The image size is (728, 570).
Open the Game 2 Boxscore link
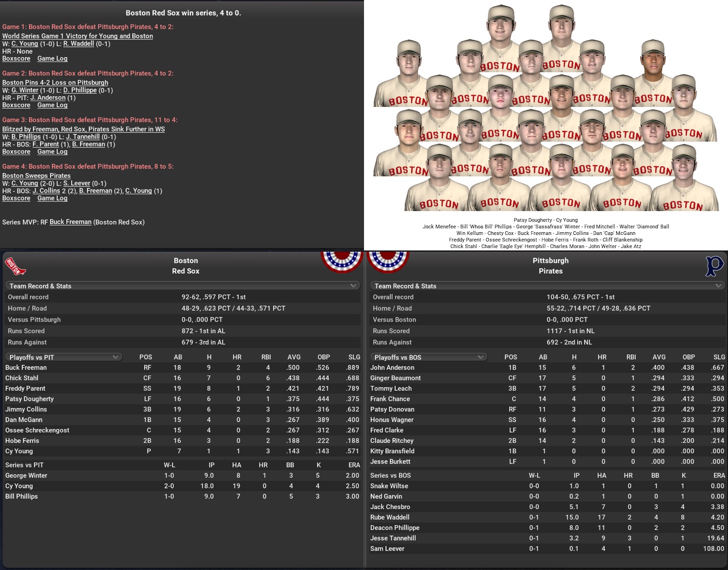(x=16, y=105)
